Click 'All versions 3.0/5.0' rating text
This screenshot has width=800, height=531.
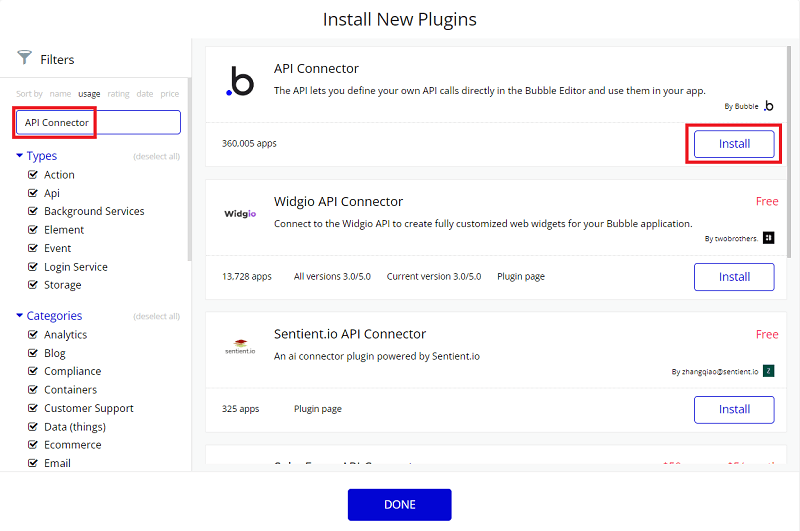tap(332, 276)
